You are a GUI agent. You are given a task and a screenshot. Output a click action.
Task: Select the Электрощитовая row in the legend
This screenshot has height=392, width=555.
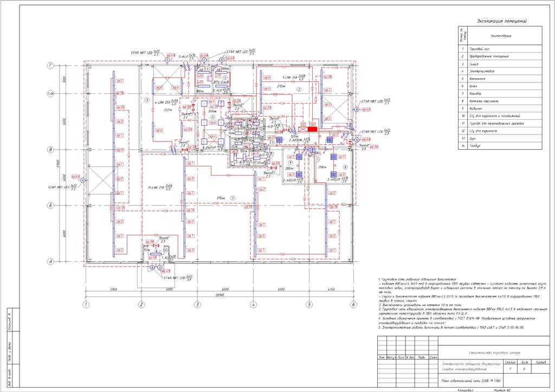tap(500, 71)
